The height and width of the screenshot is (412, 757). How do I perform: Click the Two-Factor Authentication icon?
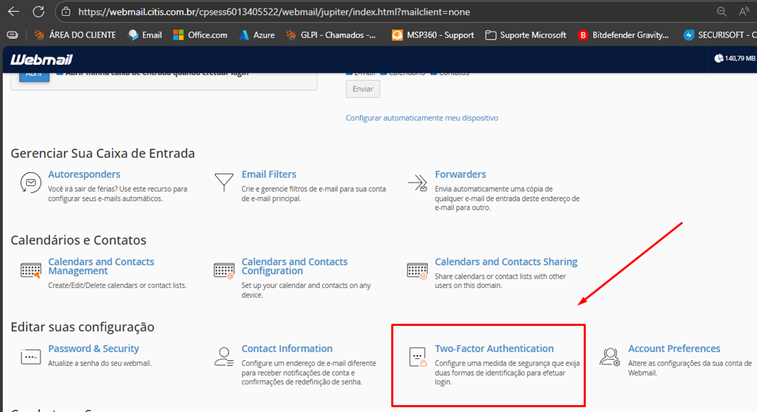click(x=417, y=357)
